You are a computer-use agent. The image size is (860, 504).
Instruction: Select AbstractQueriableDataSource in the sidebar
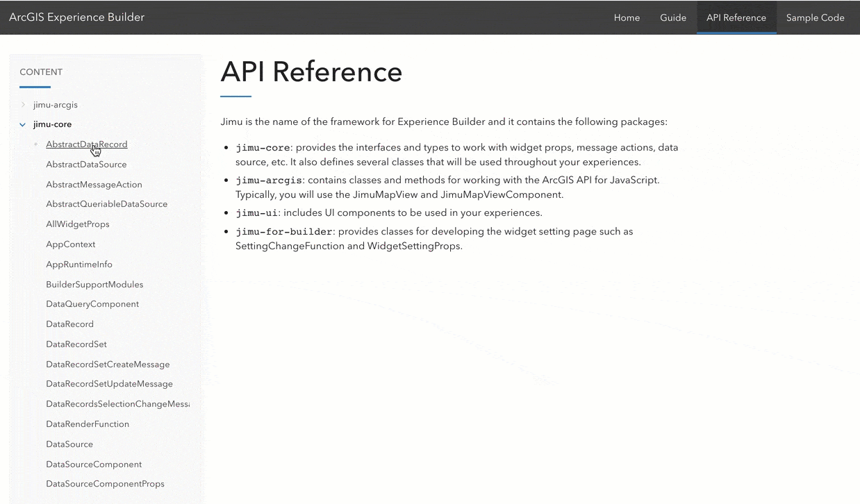(x=106, y=204)
